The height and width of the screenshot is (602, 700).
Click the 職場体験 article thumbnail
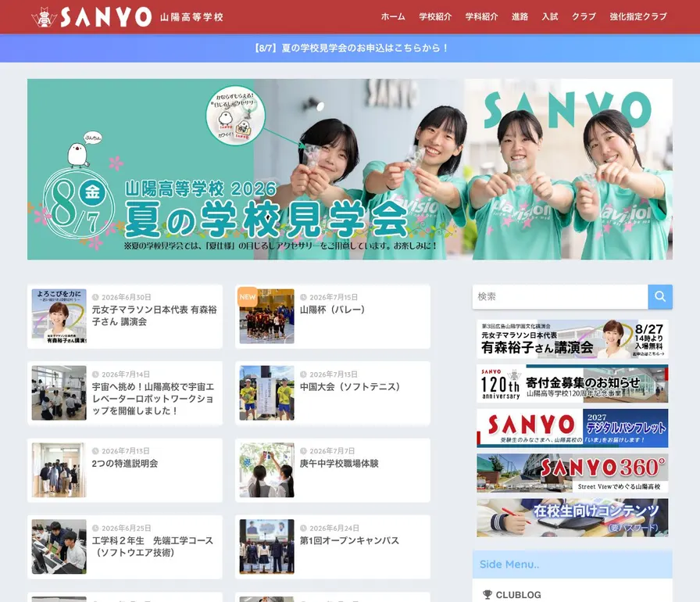click(x=267, y=470)
